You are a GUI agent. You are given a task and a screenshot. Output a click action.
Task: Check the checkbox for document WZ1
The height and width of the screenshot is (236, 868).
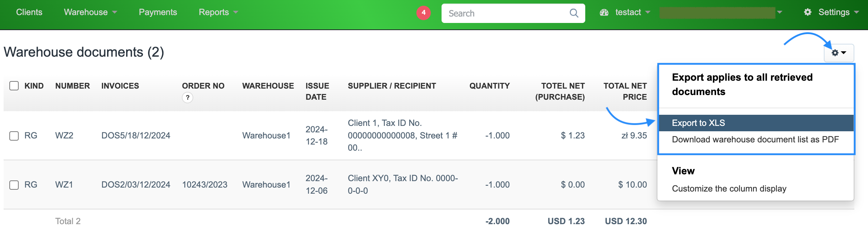point(14,185)
